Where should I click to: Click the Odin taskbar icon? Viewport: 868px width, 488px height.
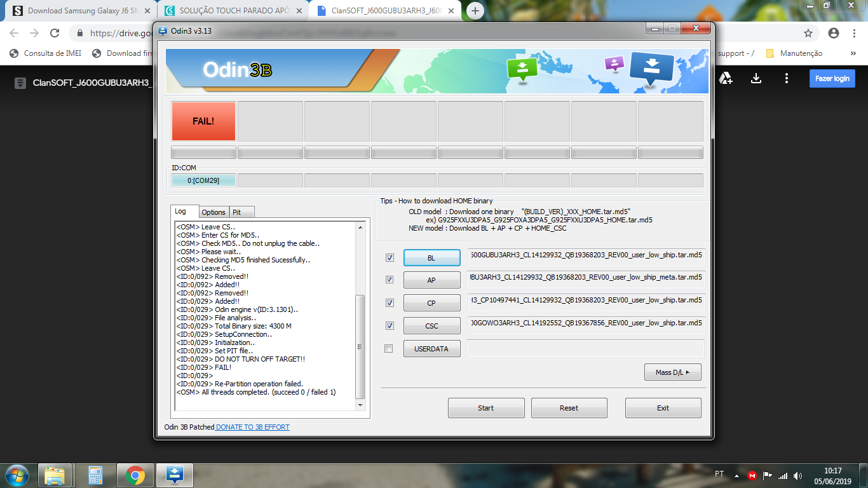pos(174,475)
